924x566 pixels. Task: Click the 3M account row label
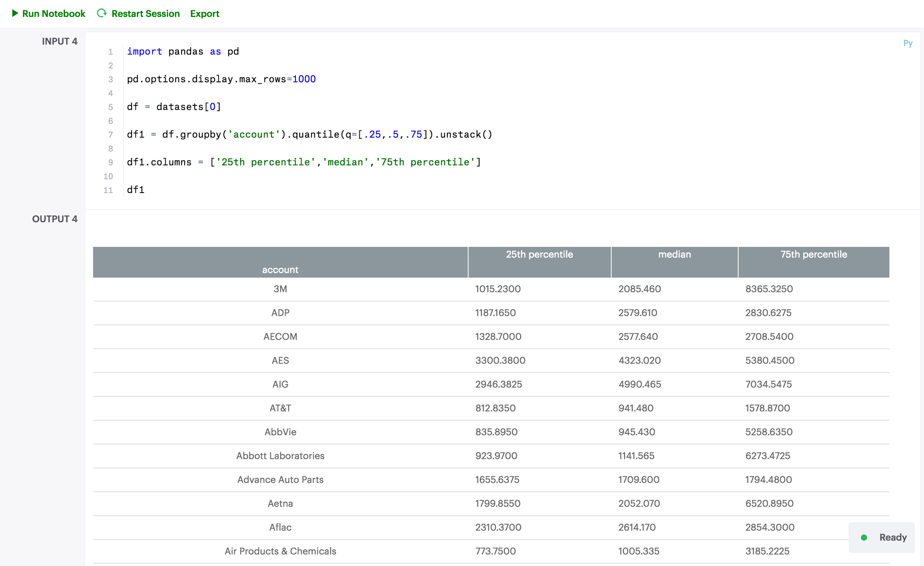[x=280, y=289]
